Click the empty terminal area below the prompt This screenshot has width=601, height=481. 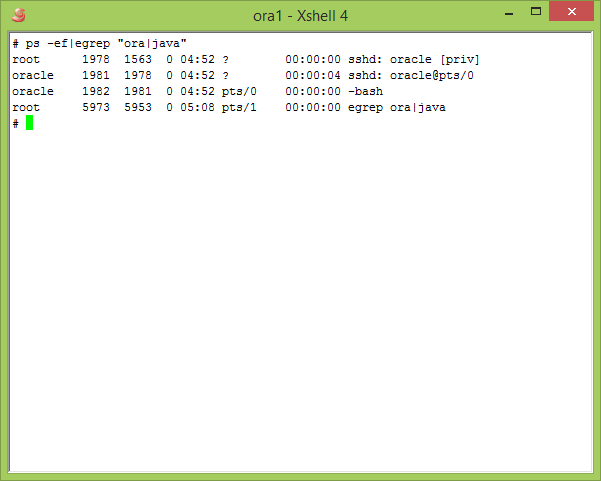coord(300,300)
